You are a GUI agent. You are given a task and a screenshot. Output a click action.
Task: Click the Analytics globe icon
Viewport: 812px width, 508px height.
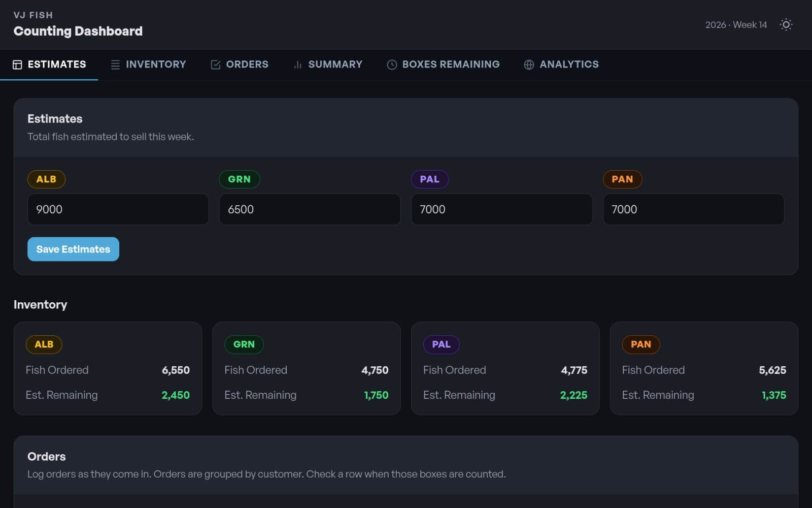[529, 65]
